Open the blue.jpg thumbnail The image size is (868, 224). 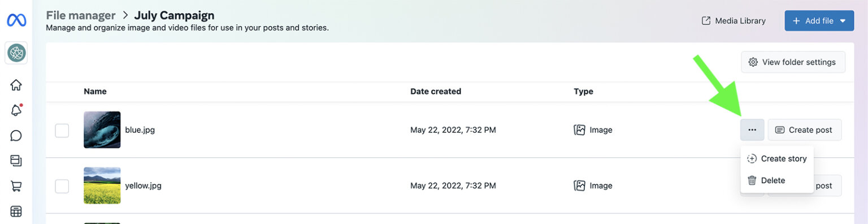coord(102,130)
